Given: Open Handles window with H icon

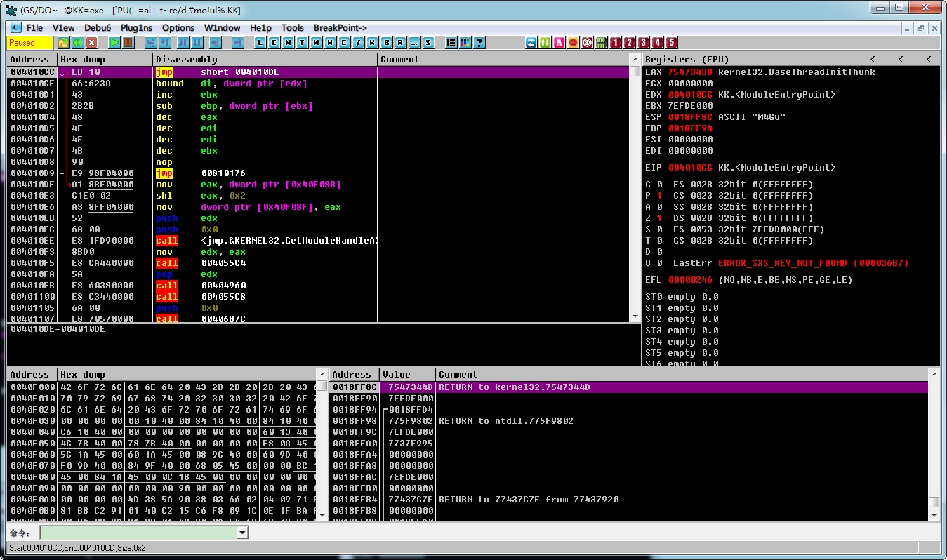Looking at the screenshot, I should (x=330, y=43).
